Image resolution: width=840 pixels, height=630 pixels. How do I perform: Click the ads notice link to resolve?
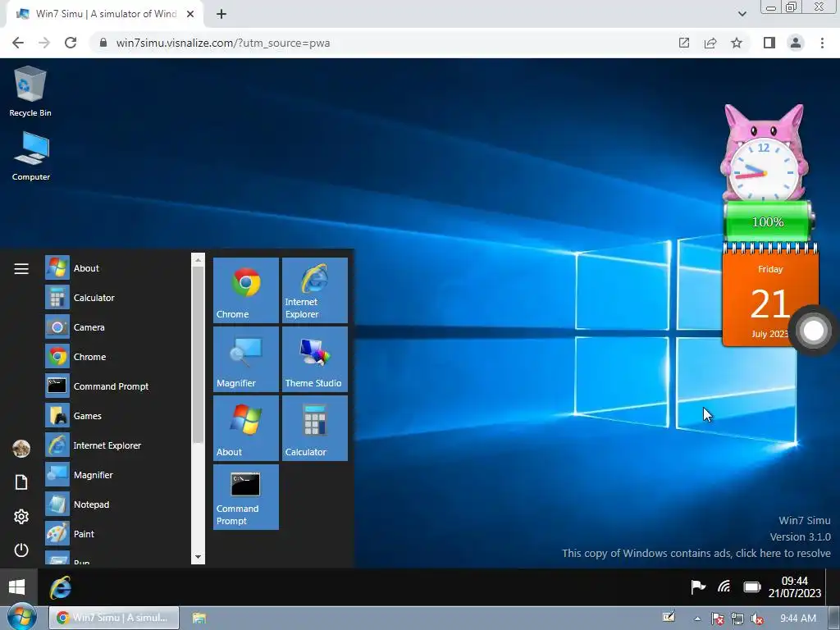click(x=696, y=553)
